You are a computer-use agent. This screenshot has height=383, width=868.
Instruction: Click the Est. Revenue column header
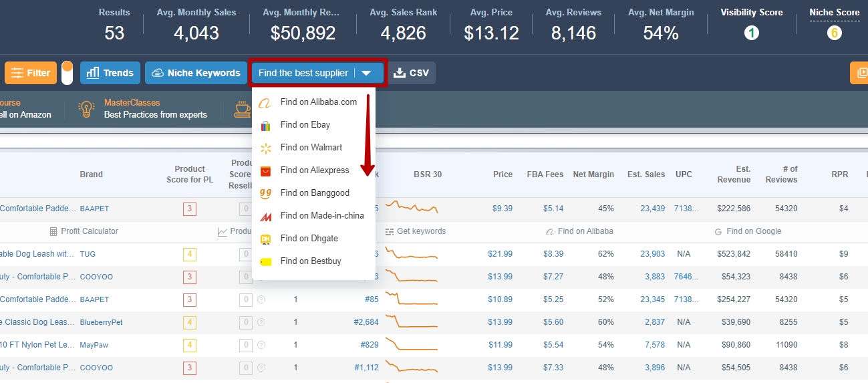pyautogui.click(x=734, y=174)
